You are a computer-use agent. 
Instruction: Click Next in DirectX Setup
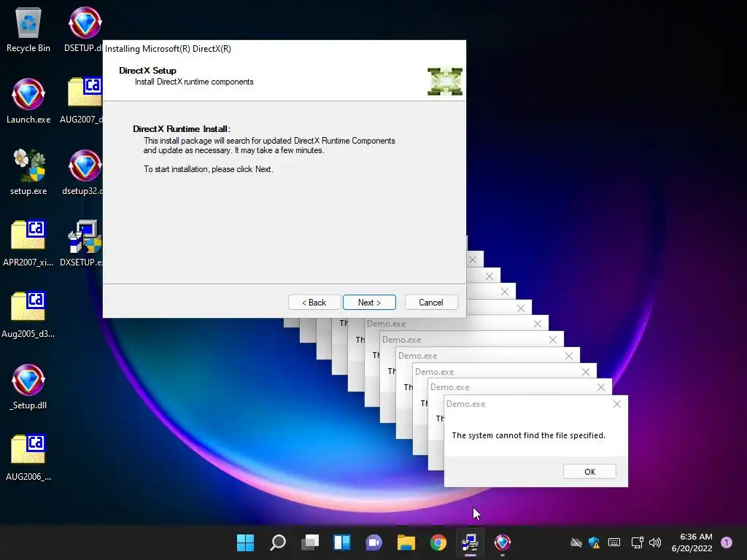pos(369,303)
